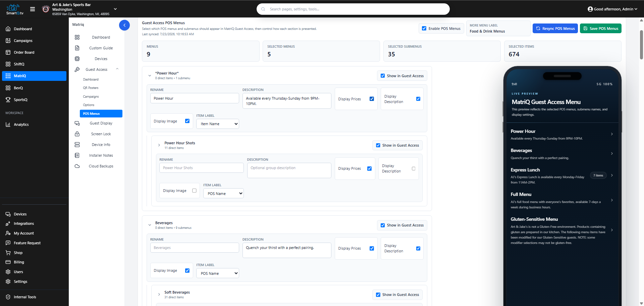This screenshot has width=644, height=306.
Task: Open the hamburger menu icon
Action: 33,9
